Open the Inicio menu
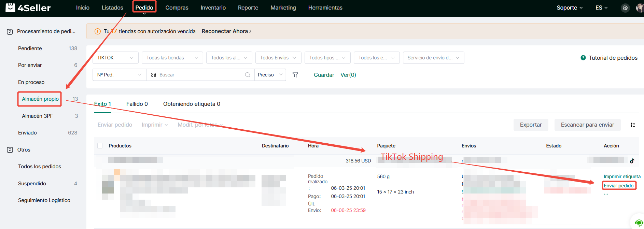 click(83, 8)
